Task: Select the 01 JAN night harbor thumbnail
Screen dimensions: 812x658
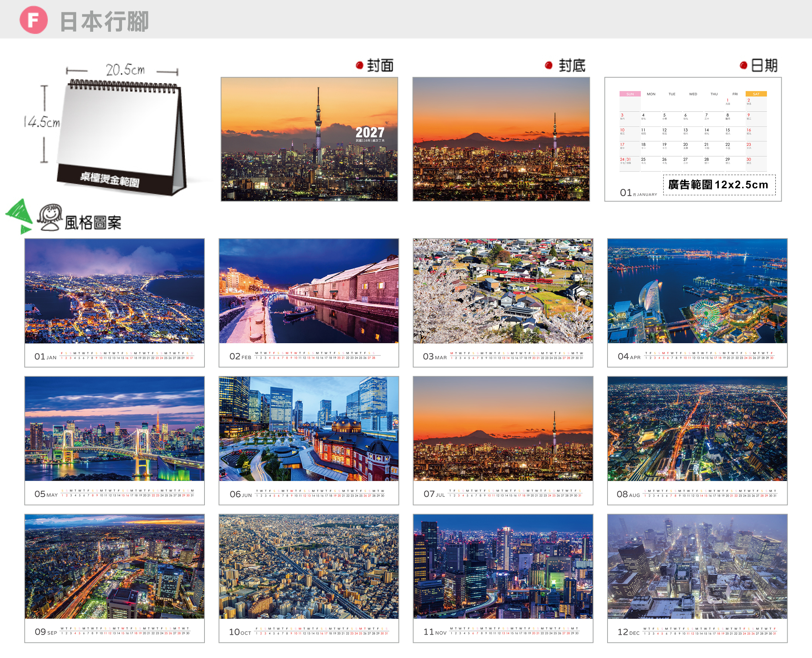Action: 115,303
